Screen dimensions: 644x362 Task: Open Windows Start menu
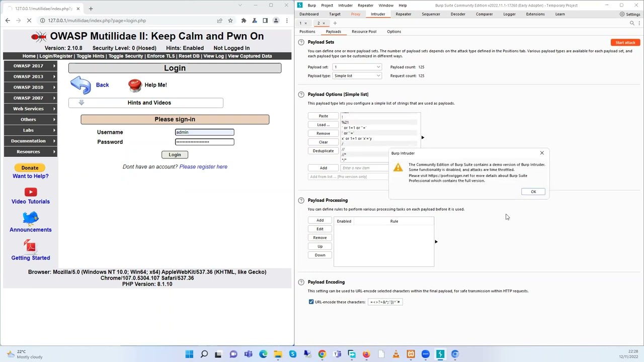(189, 354)
